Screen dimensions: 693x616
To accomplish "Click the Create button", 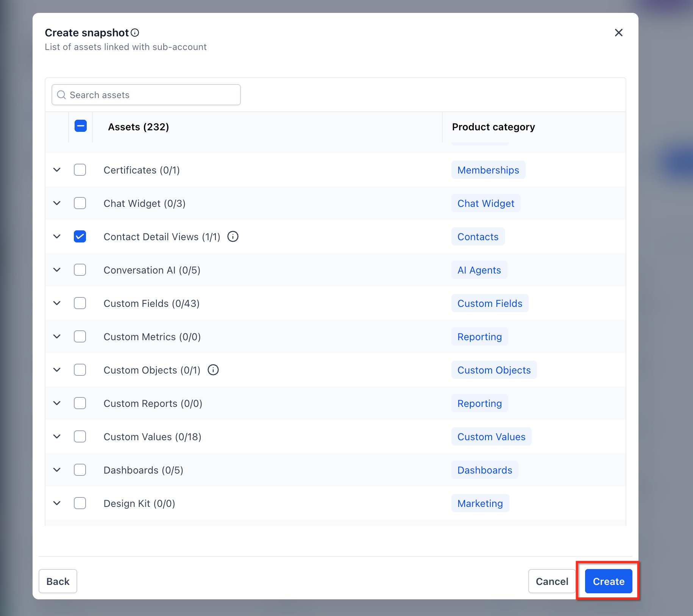I will 609,581.
